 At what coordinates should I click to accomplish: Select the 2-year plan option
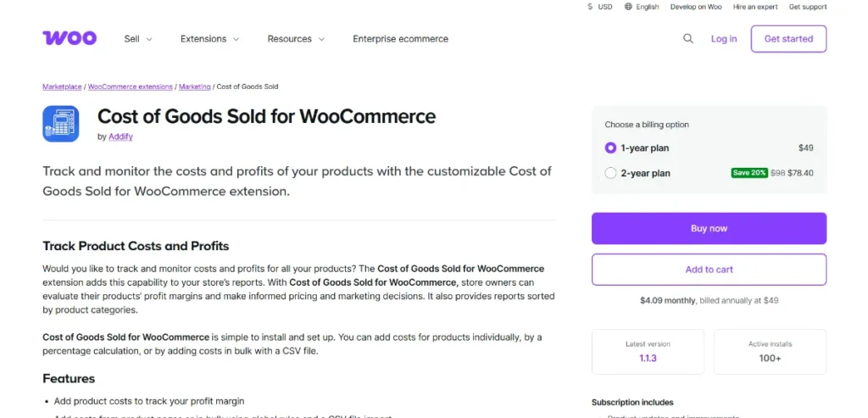(611, 173)
